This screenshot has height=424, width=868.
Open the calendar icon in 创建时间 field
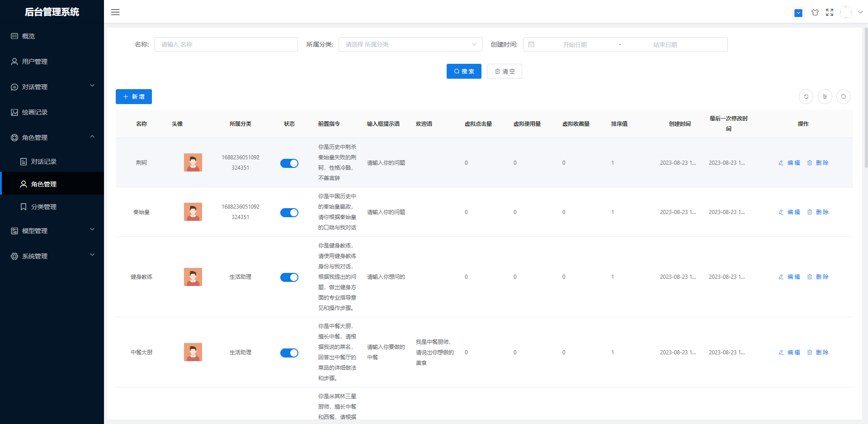coord(531,44)
